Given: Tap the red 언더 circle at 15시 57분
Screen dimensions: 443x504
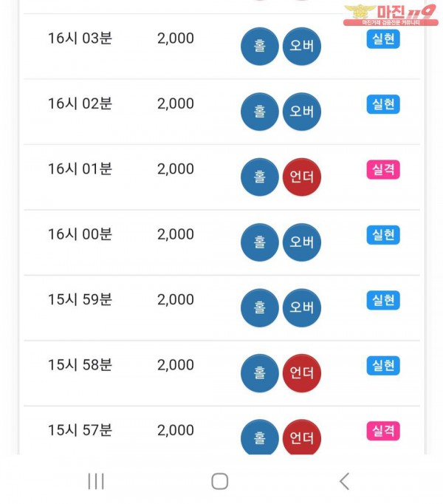Looking at the screenshot, I should [302, 437].
